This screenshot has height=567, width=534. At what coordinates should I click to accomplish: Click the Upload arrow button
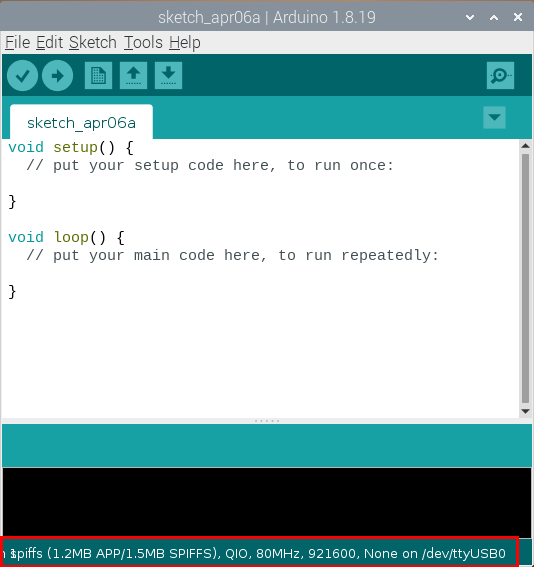(x=57, y=76)
